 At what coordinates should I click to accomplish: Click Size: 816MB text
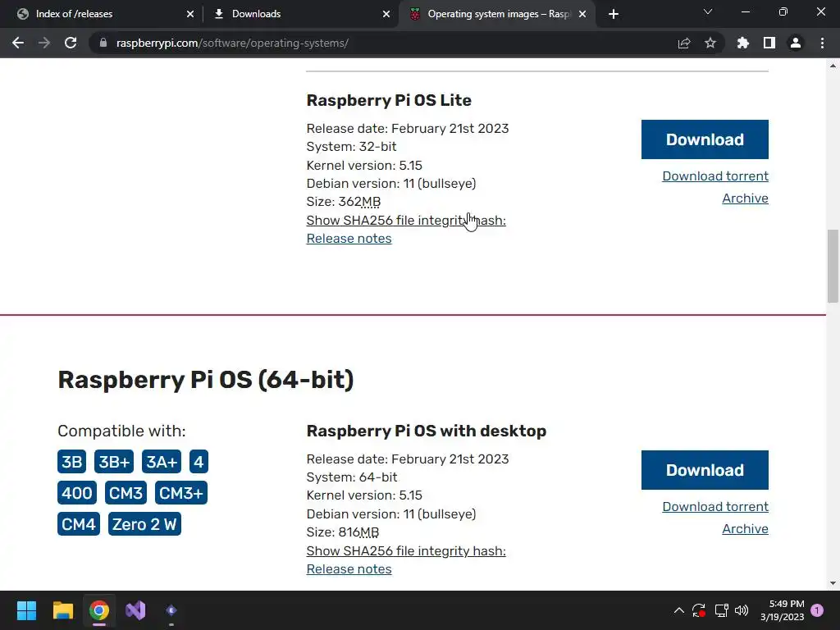coord(343,532)
